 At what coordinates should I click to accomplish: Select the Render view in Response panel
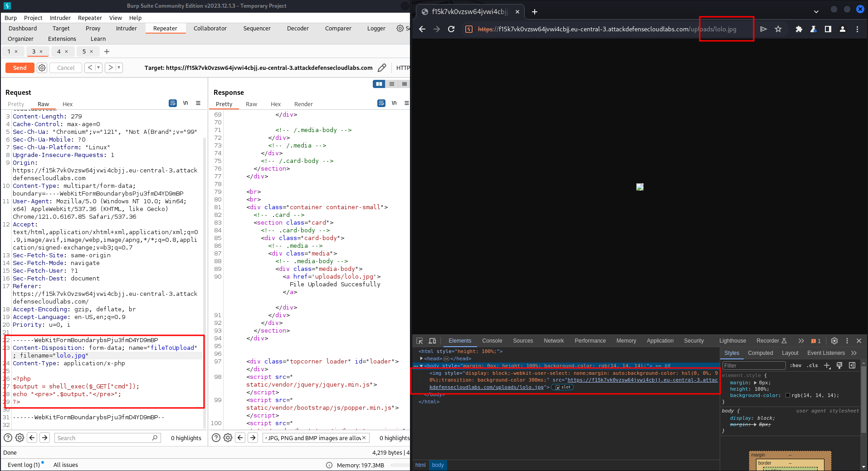(x=303, y=104)
